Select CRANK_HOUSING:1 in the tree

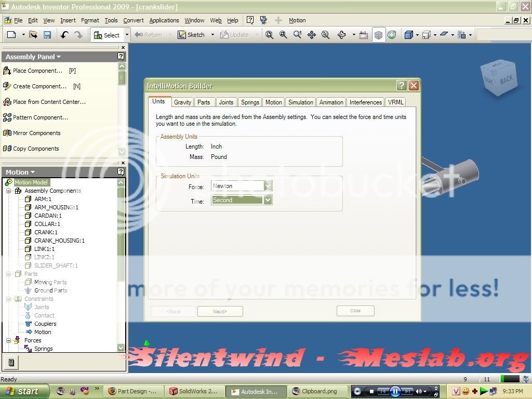pos(59,241)
